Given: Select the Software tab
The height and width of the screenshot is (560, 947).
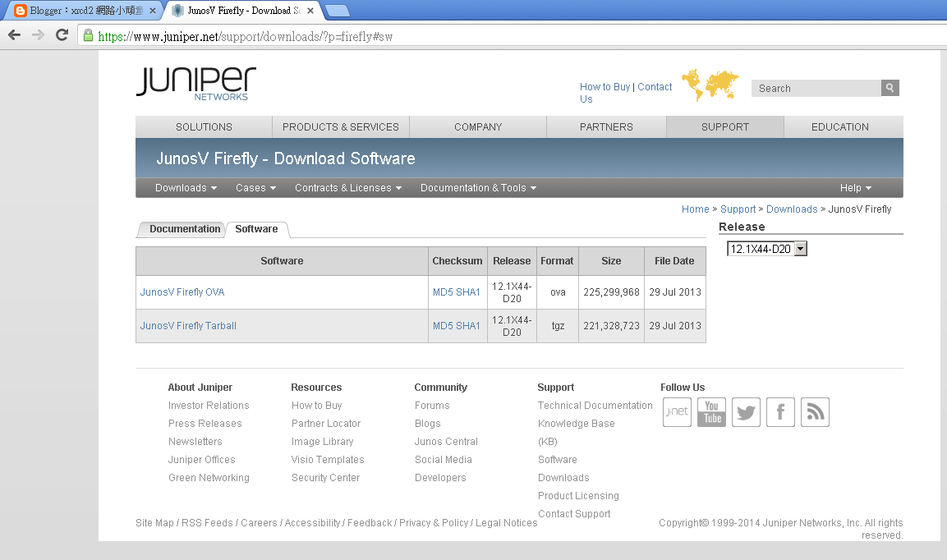Looking at the screenshot, I should (257, 229).
